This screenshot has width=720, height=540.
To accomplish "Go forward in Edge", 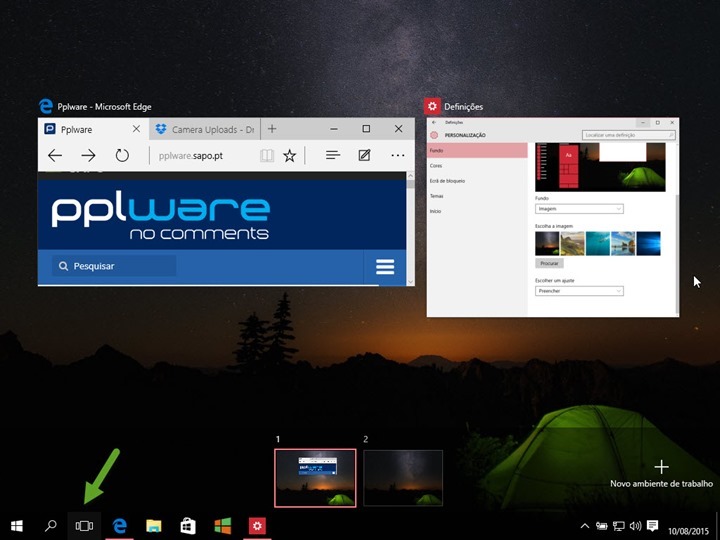I will [88, 156].
